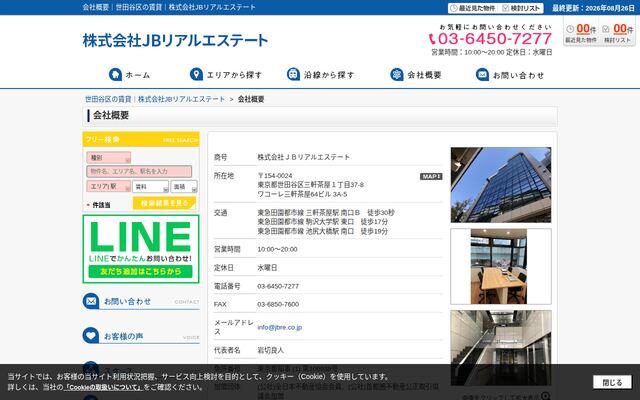Viewport: 640px width, 400px height.
Task: Click the 商号 value 株式会社ＪＢリアルエステート
Action: tap(304, 157)
